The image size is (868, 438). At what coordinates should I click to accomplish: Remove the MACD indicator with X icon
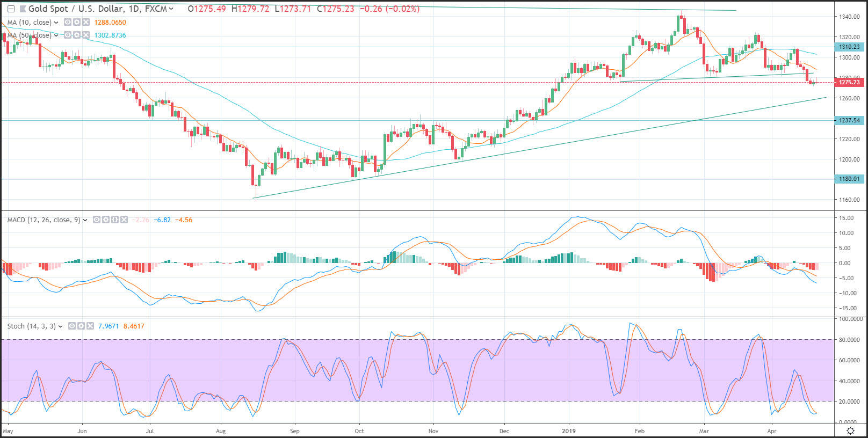click(x=124, y=220)
